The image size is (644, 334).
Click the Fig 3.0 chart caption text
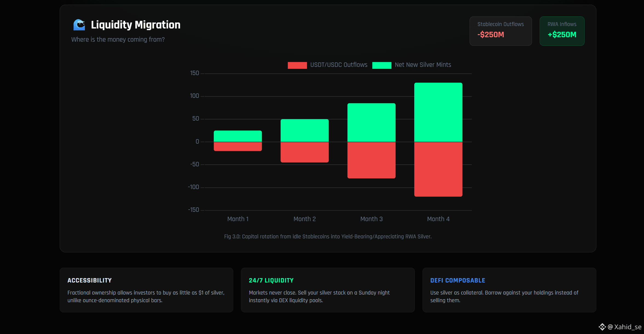click(327, 236)
